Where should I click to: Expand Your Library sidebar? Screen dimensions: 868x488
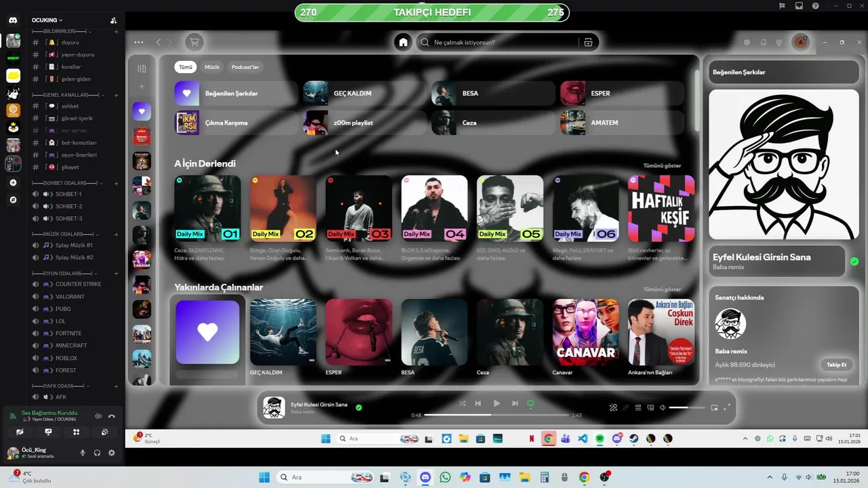(x=142, y=68)
